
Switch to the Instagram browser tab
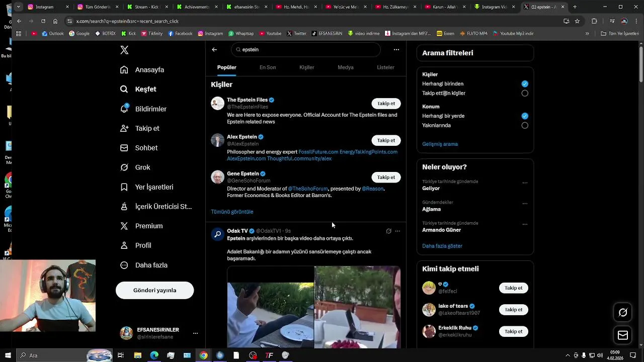coord(48,7)
